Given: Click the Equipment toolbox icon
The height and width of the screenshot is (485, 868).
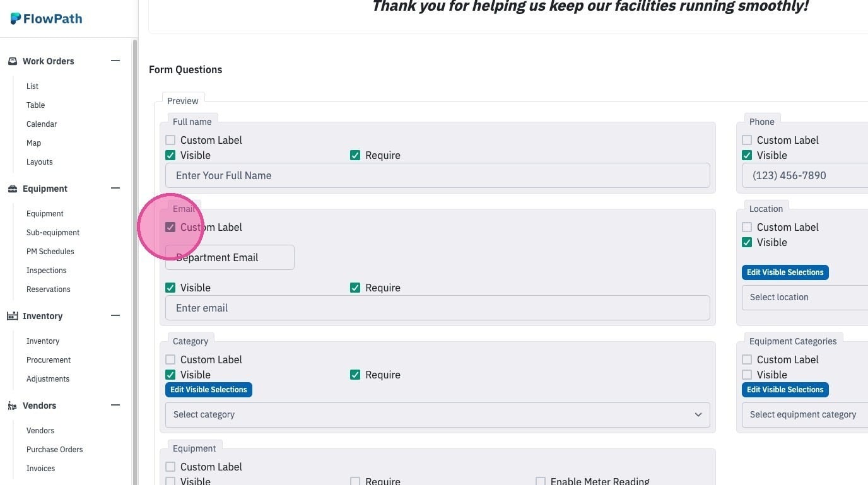Looking at the screenshot, I should click(x=12, y=189).
